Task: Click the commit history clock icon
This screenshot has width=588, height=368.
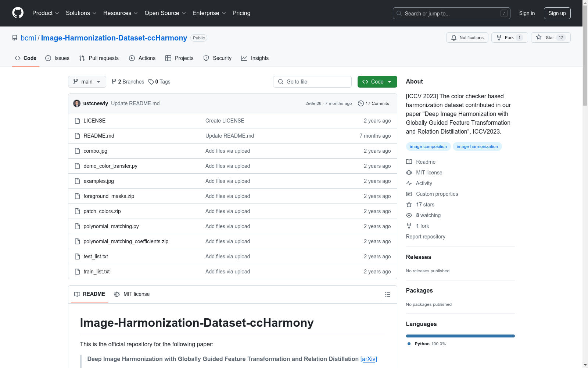Action: coord(361,103)
